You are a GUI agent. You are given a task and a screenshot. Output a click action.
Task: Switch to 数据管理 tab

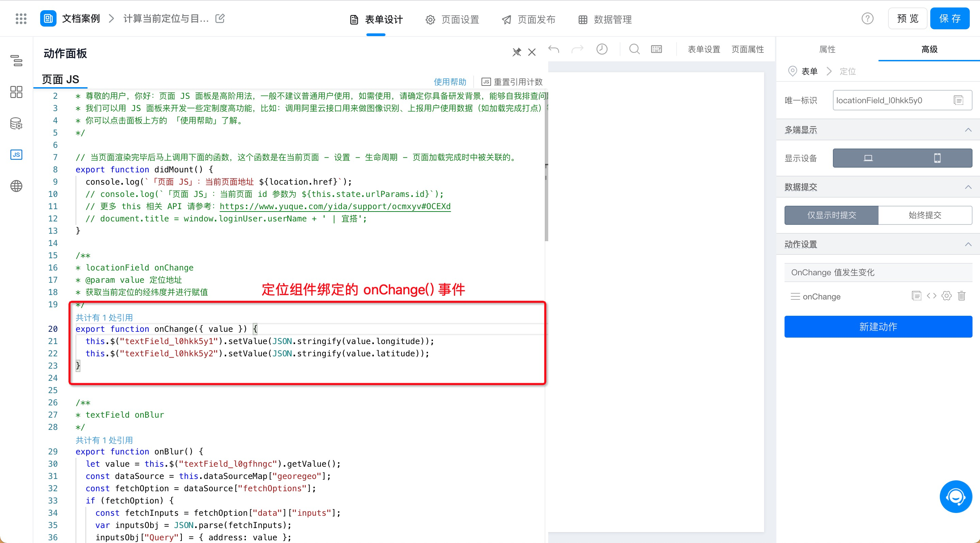pos(605,19)
